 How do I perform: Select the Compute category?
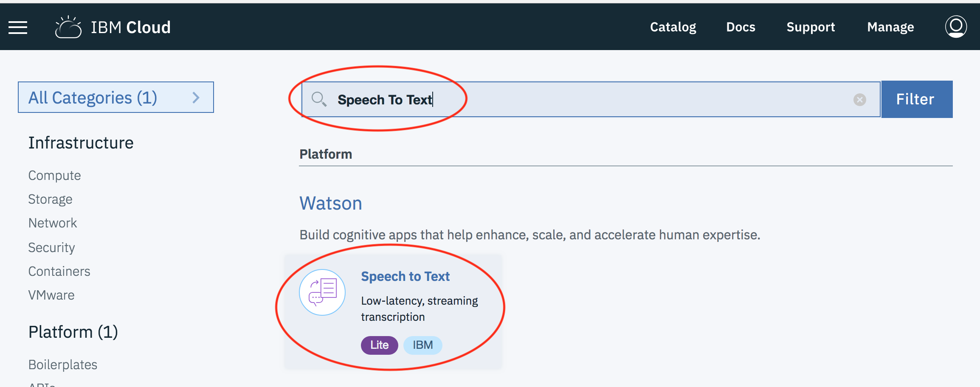click(x=54, y=176)
